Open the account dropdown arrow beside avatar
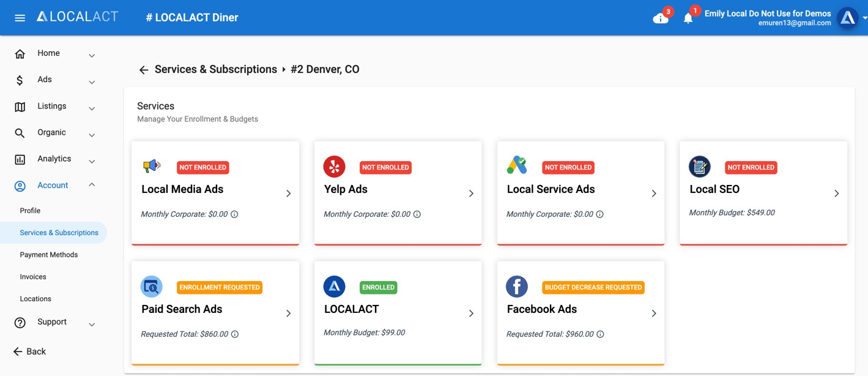Image resolution: width=868 pixels, height=376 pixels. tap(864, 18)
